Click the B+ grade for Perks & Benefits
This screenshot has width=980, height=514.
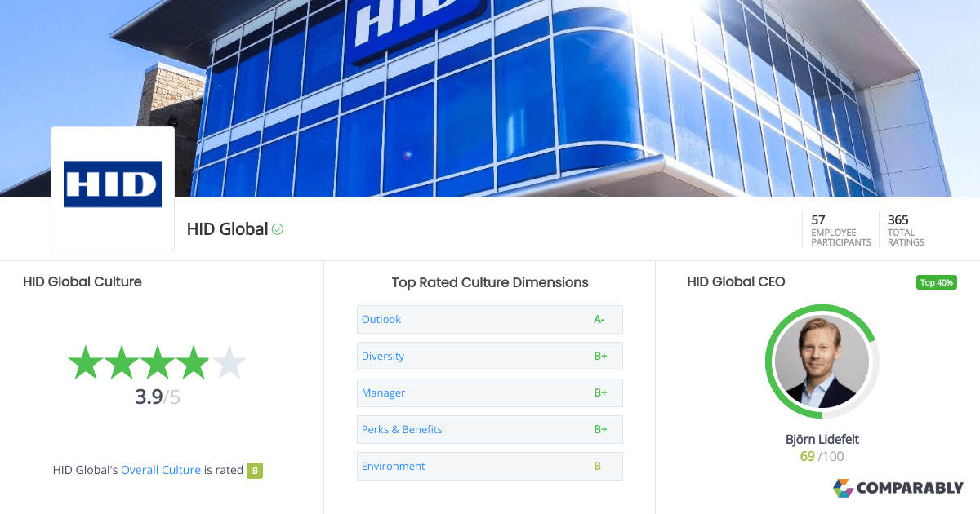(600, 429)
